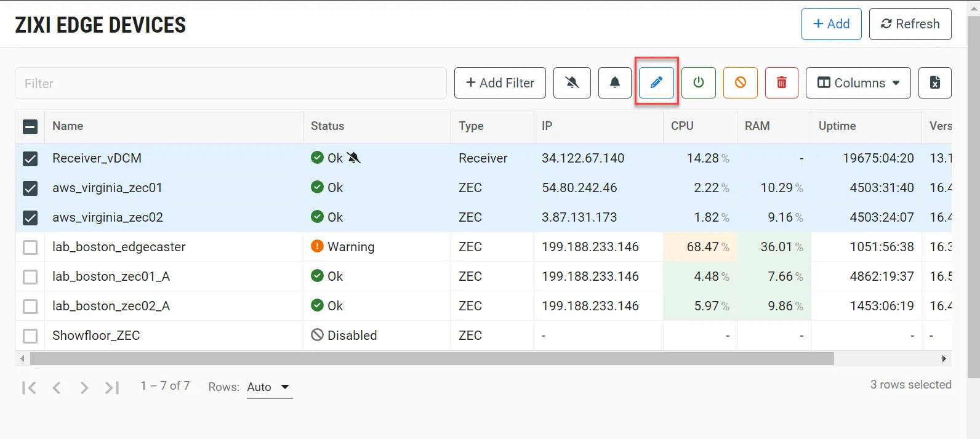Image resolution: width=980 pixels, height=439 pixels.
Task: Toggle the select-all header checkbox
Action: pos(30,127)
